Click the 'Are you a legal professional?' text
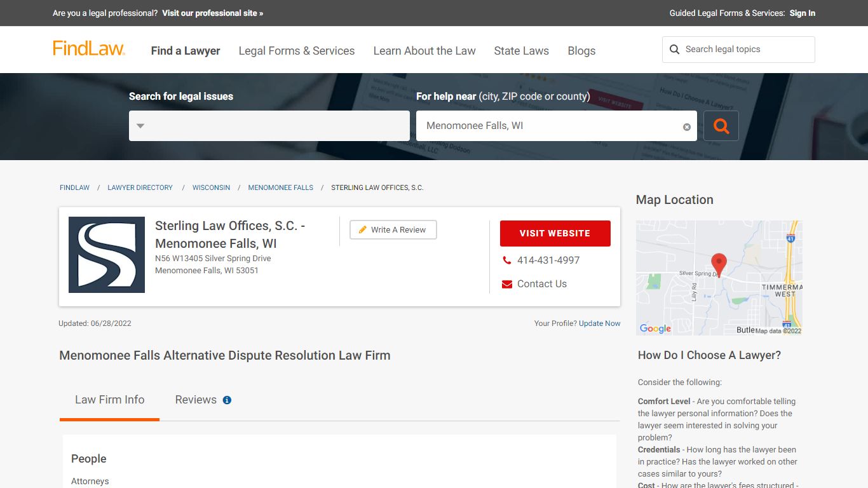The height and width of the screenshot is (488, 868). click(x=105, y=13)
